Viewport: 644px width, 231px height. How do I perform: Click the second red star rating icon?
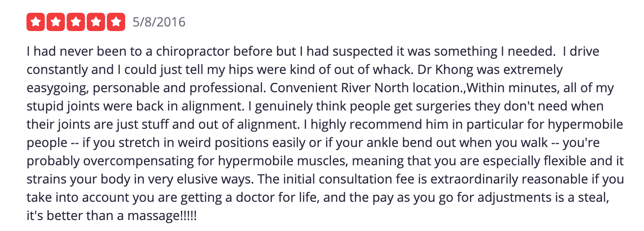coord(56,22)
